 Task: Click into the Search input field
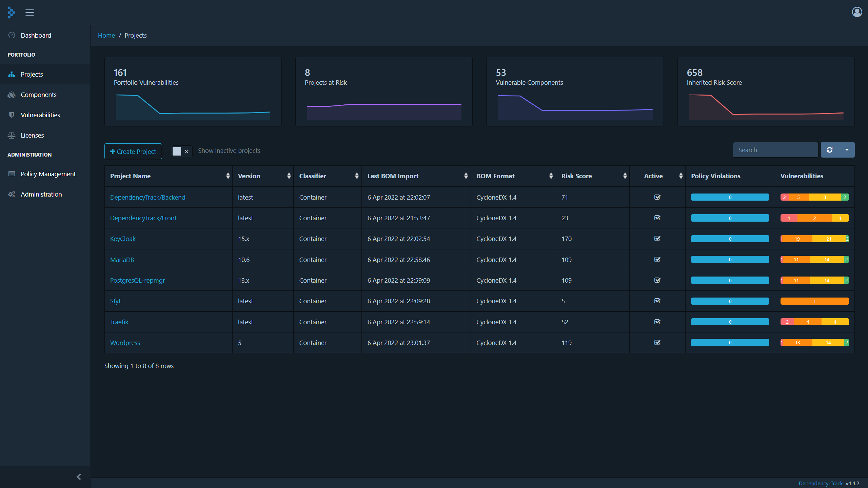coord(775,150)
